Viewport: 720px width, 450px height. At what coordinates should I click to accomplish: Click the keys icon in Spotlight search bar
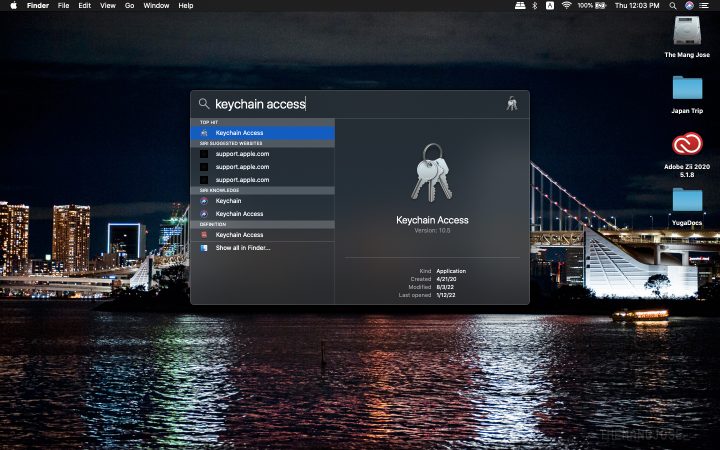tap(512, 104)
